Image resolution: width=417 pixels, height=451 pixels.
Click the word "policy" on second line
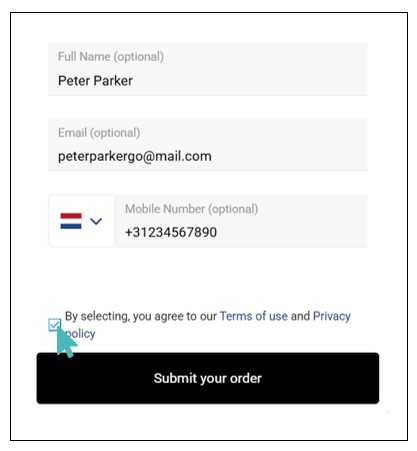coord(80,334)
